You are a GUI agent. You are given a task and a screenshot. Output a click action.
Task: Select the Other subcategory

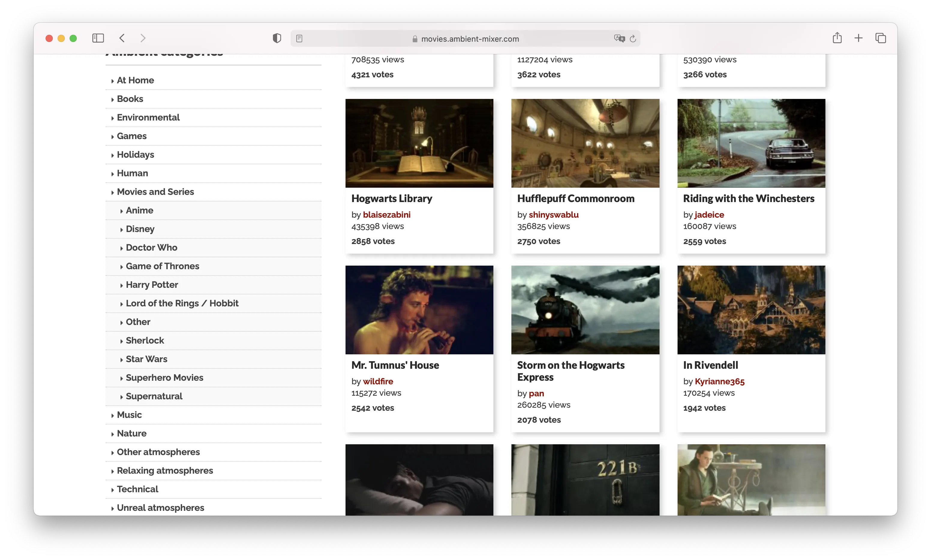coord(138,322)
